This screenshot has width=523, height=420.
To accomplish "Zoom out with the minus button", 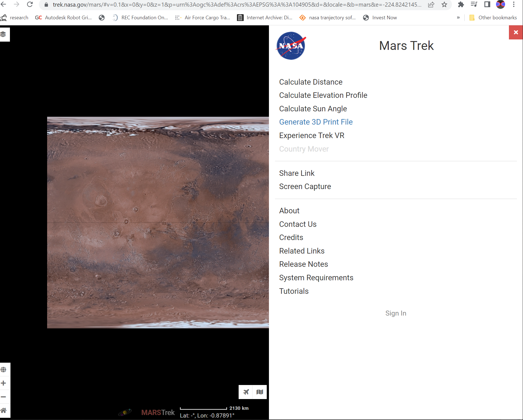I will pos(4,397).
